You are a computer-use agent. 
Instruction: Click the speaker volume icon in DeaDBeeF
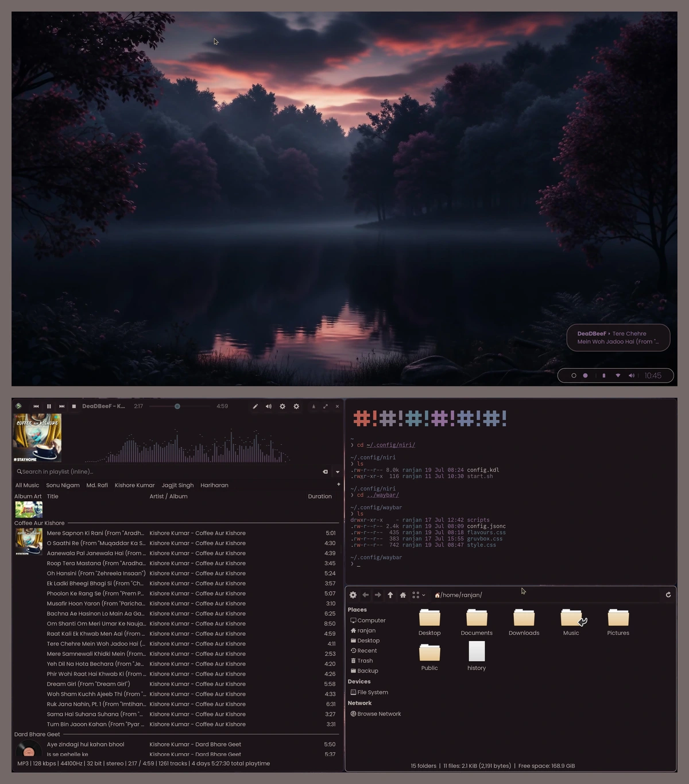click(268, 407)
